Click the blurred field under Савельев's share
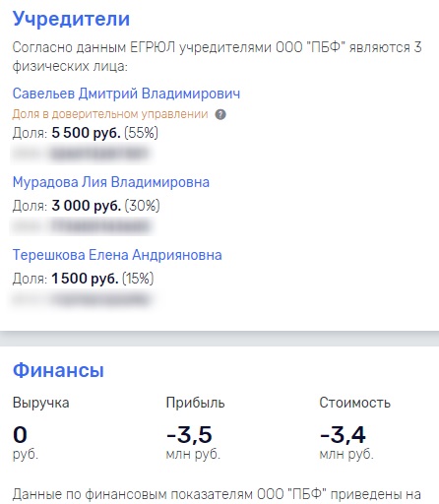 tap(82, 154)
